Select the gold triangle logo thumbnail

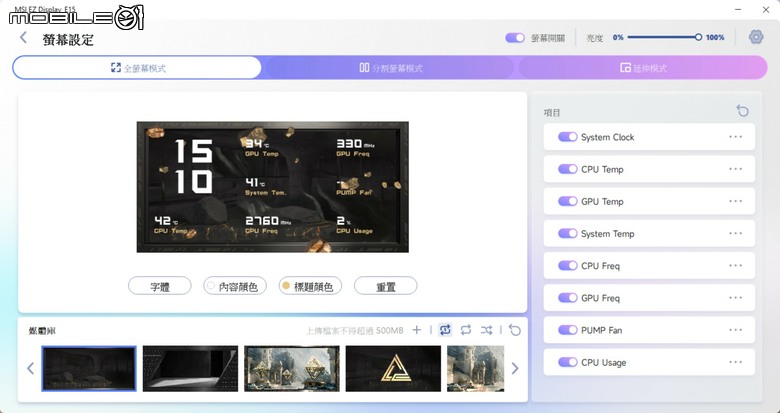(393, 369)
